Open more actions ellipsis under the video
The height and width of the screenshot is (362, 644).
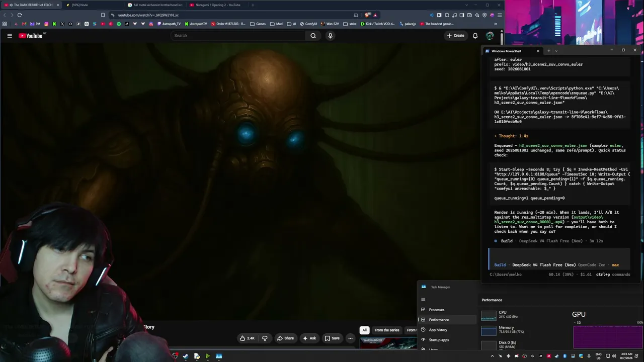[351, 338]
